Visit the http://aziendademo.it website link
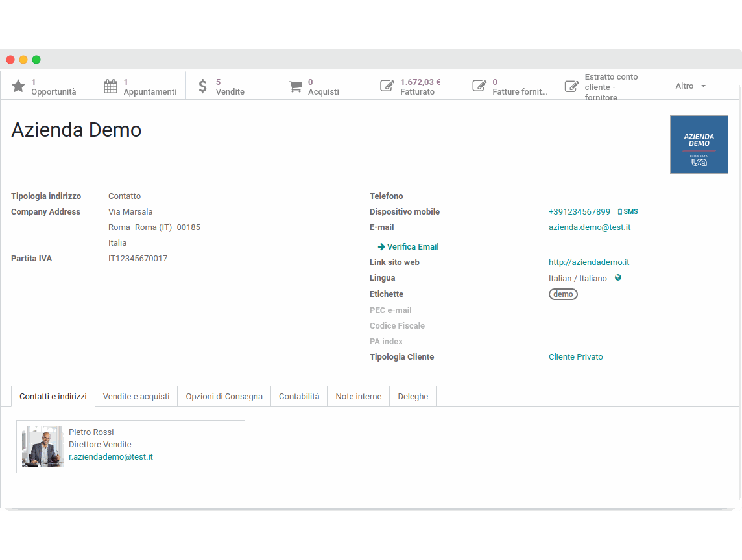Image resolution: width=742 pixels, height=560 pixels. (x=589, y=262)
